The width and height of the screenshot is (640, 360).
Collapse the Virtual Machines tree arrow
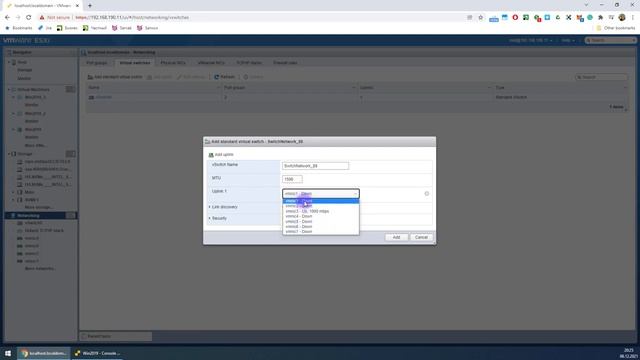pos(9,89)
